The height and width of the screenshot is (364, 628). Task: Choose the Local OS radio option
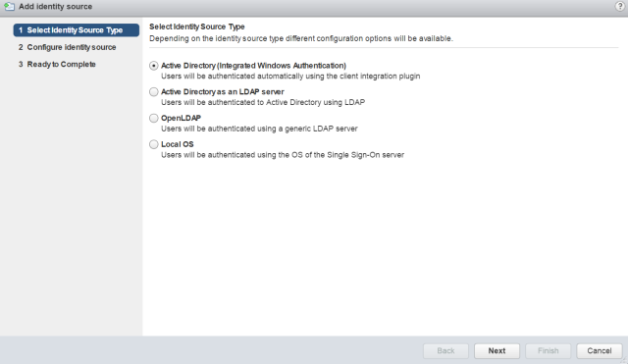click(154, 144)
